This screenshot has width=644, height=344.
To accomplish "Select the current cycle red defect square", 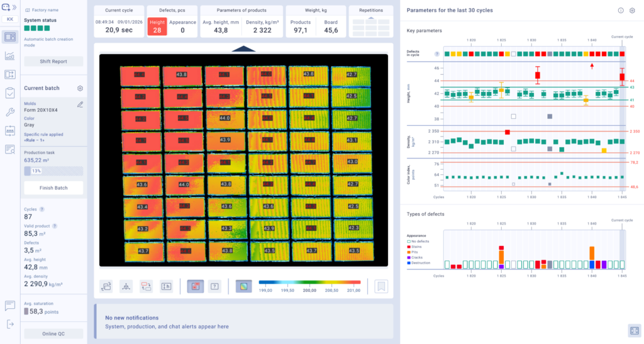I will click(622, 54).
